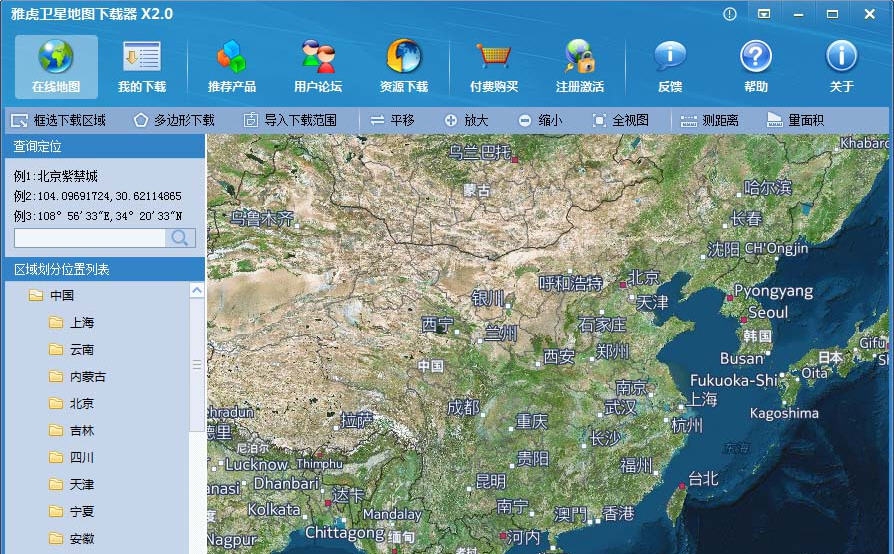Select 安徽 in the region list
Screen dimensions: 894x554
82,538
